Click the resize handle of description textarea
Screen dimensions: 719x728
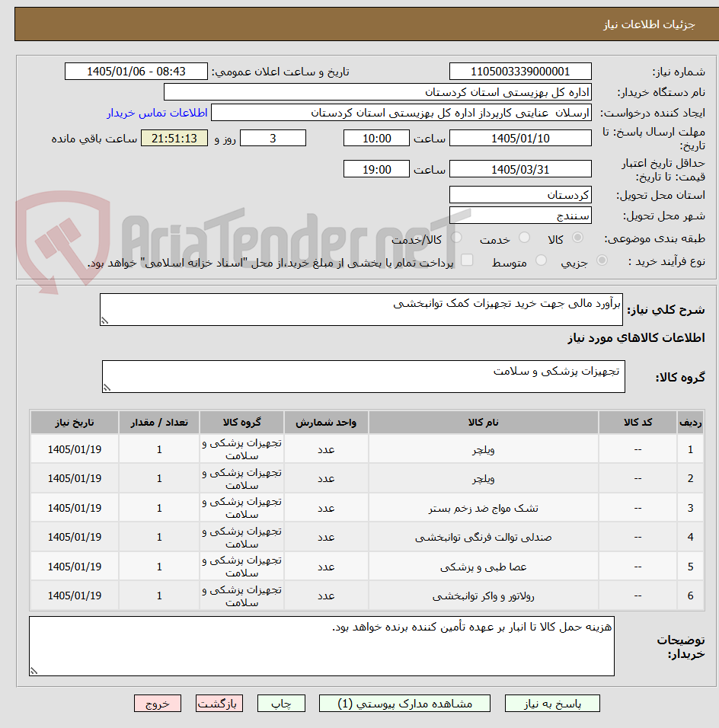coord(104,321)
